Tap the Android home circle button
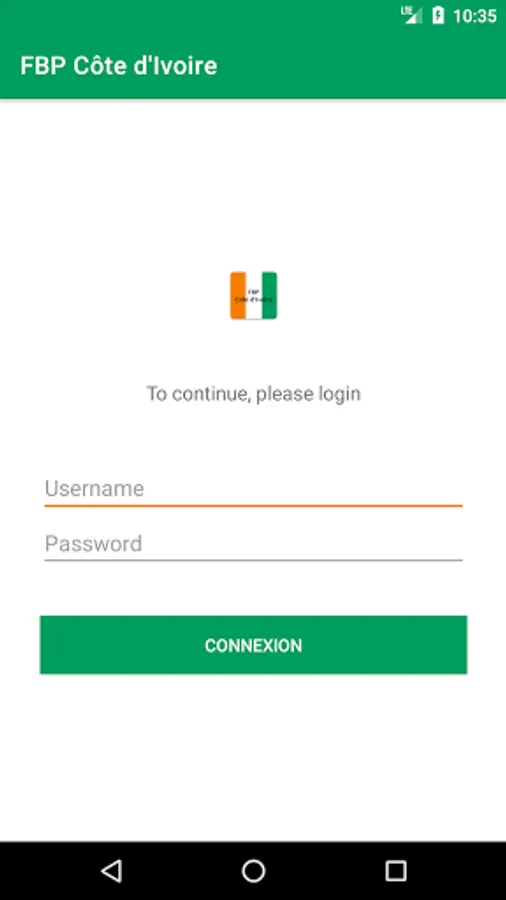 253,871
